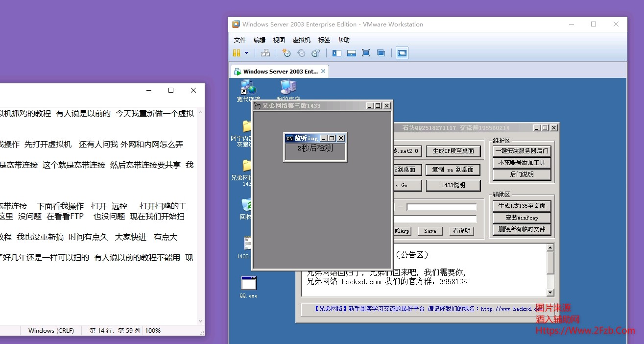The width and height of the screenshot is (644, 344).
Task: Minimize the 监听ing window
Action: tap(324, 138)
